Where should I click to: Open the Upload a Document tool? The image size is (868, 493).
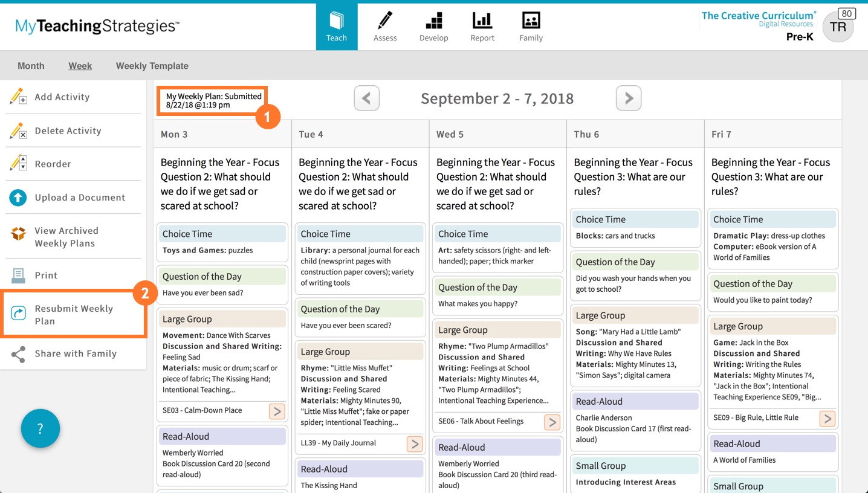[18, 197]
